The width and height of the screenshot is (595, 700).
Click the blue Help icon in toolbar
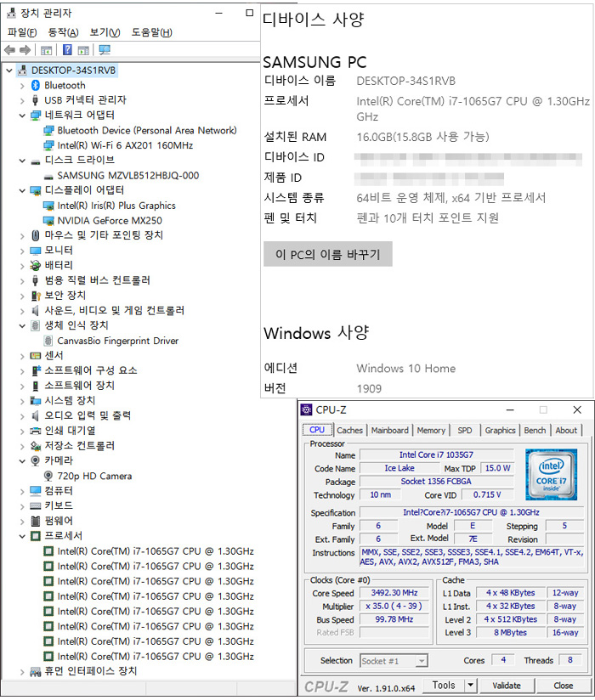click(x=67, y=49)
